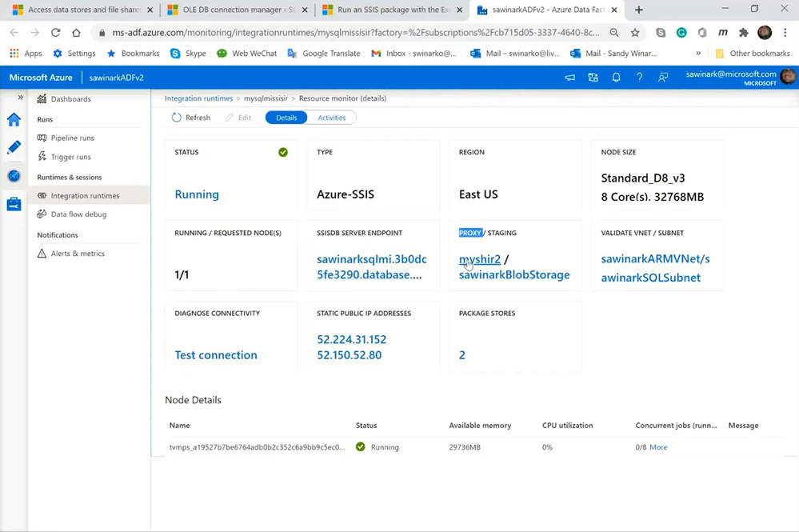
Task: Open the Extensions puzzle icon
Action: [x=744, y=33]
